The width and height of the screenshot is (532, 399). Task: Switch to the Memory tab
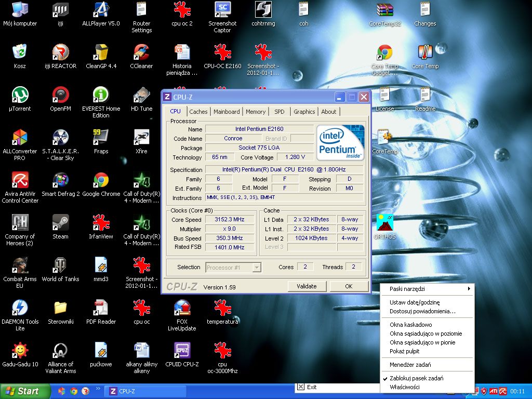(x=256, y=112)
